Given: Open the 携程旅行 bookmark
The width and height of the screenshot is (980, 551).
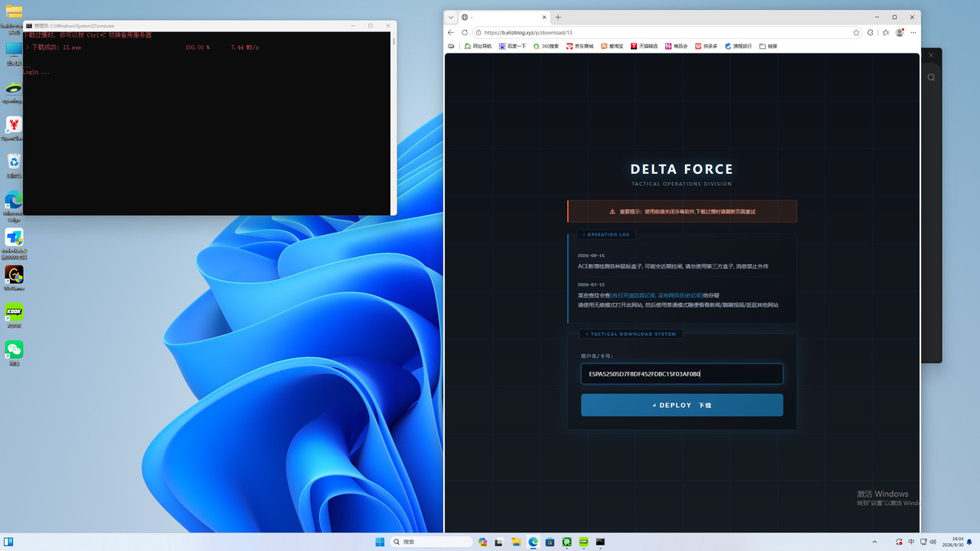Looking at the screenshot, I should click(738, 46).
